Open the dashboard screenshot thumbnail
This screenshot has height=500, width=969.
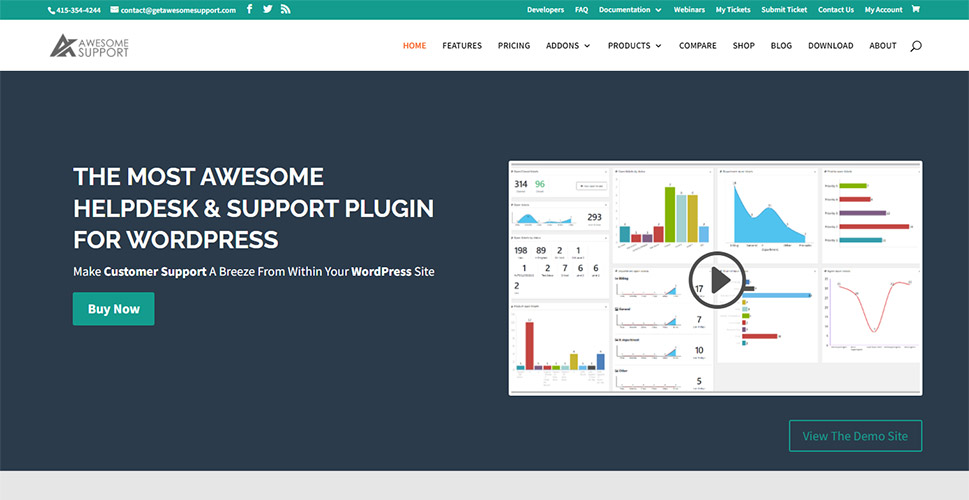[x=716, y=278]
